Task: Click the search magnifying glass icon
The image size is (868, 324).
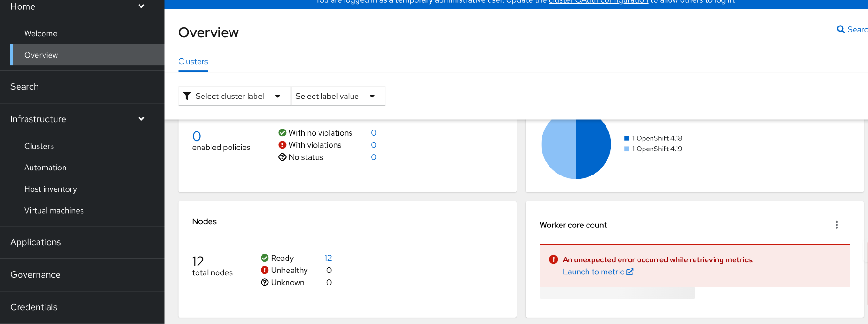Action: [841, 30]
